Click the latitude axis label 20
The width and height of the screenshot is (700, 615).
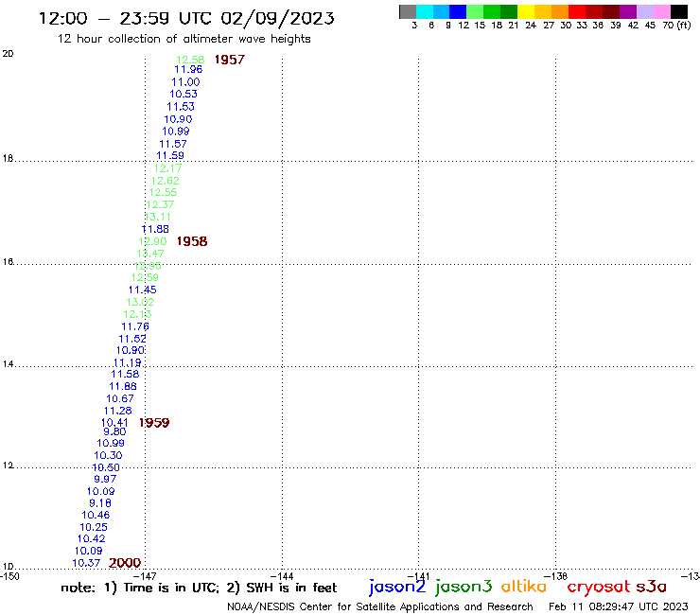tap(8, 54)
